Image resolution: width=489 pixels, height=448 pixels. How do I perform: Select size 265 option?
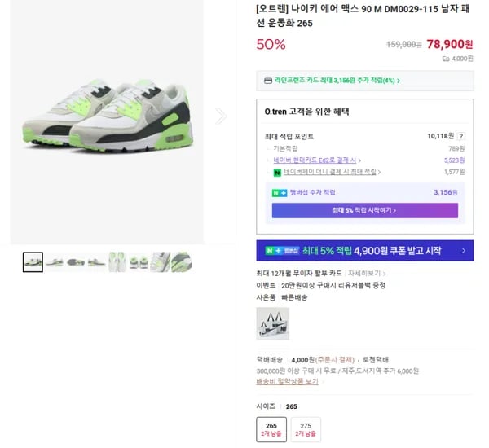pos(271,429)
